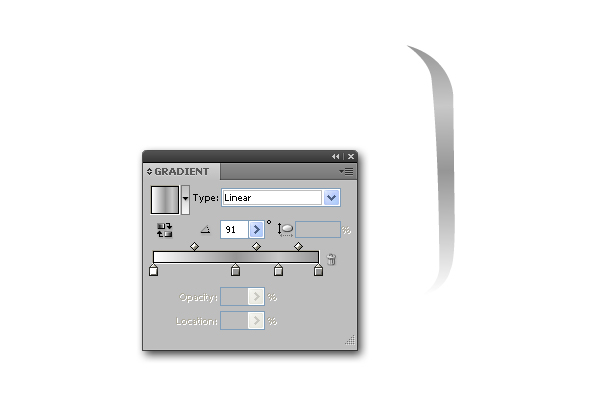Viewport: 600px width, 400px height.
Task: Click the gradient-filled curved shape on canvas
Action: [444, 168]
